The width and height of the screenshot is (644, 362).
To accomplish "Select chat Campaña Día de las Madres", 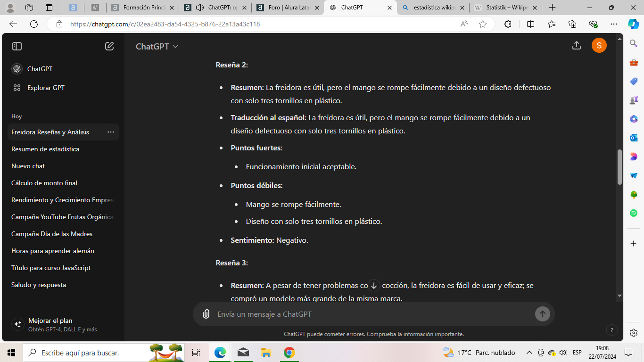I will [x=63, y=234].
